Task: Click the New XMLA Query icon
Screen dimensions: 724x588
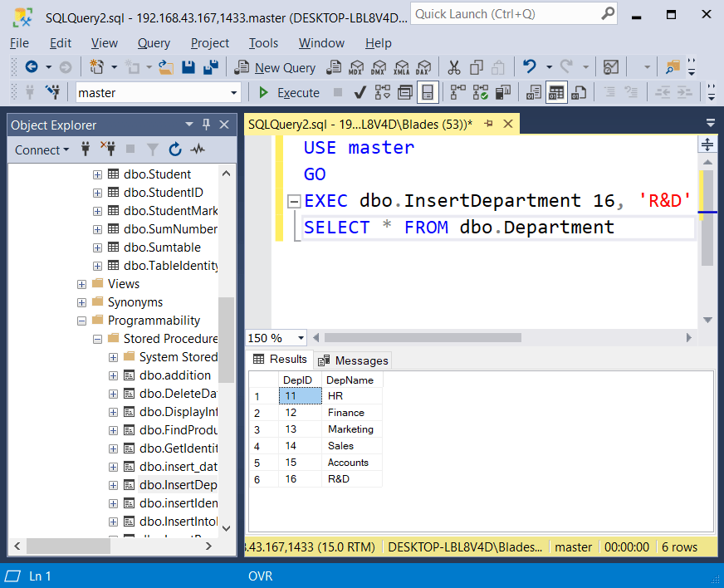Action: 400,67
